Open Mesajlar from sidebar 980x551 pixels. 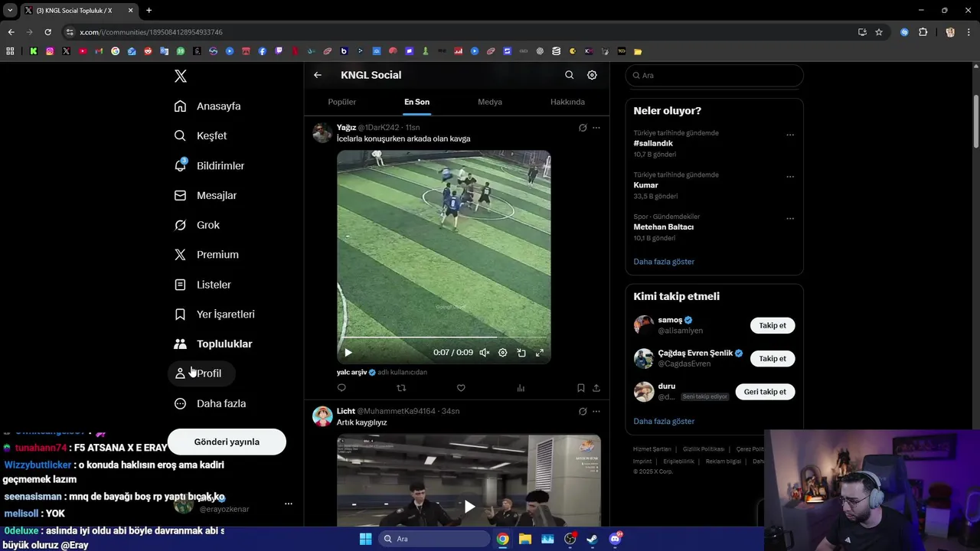click(x=205, y=195)
